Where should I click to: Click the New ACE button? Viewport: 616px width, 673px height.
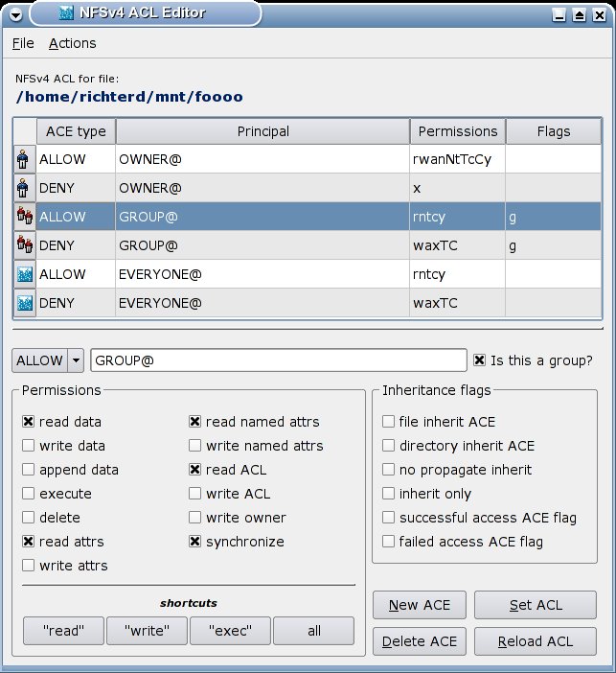[x=419, y=605]
